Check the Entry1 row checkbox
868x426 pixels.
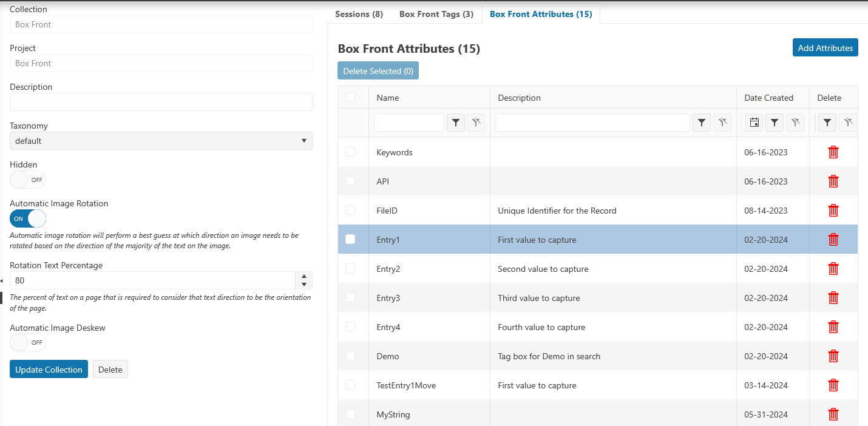(x=350, y=240)
